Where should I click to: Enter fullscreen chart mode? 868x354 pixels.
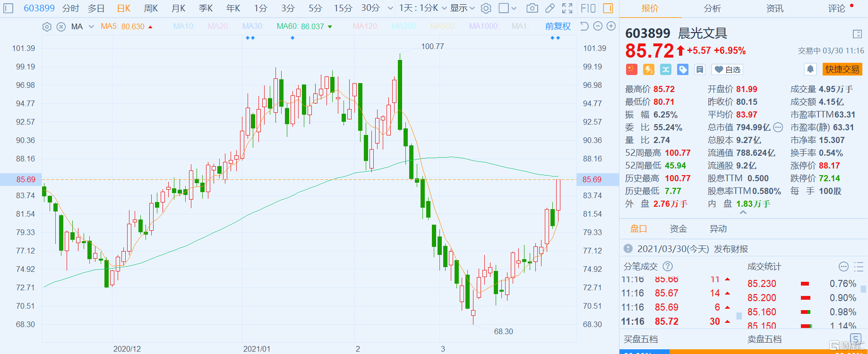pyautogui.click(x=567, y=8)
